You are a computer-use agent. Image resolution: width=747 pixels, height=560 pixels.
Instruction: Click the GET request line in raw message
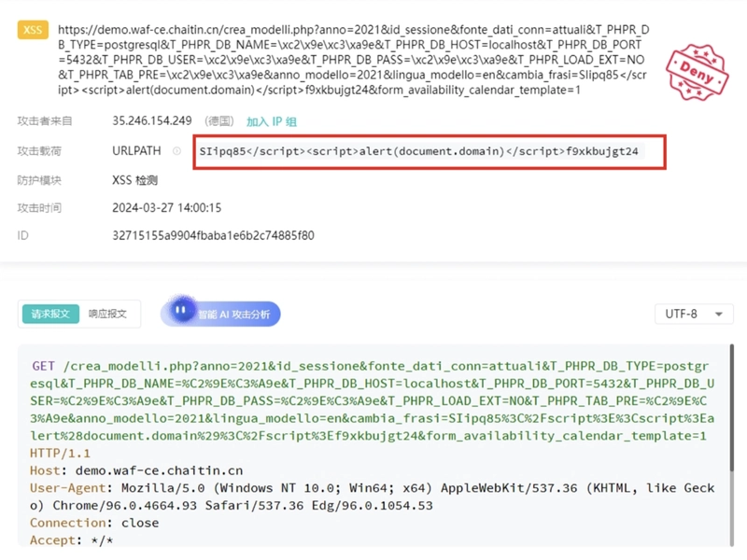tap(372, 400)
